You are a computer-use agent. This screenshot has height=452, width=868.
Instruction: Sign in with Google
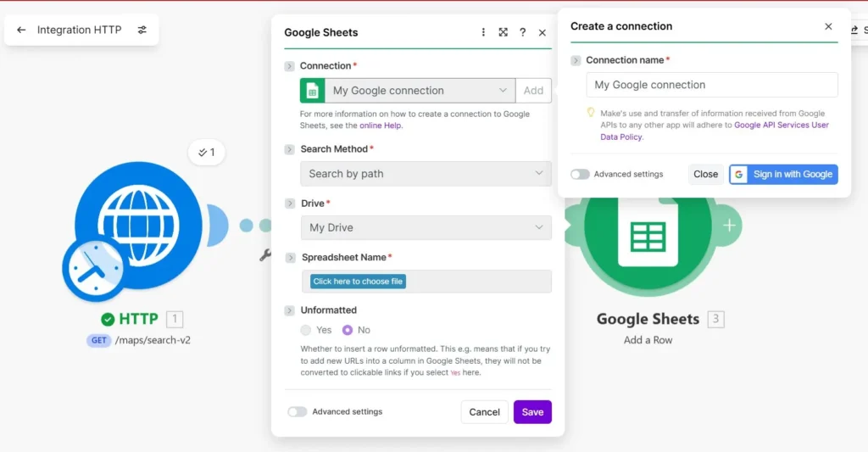tap(783, 174)
